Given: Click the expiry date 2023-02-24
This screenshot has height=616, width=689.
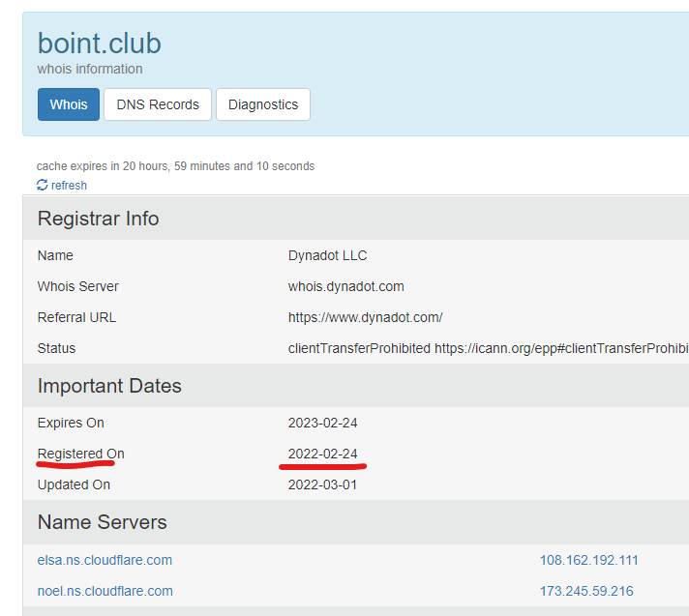Looking at the screenshot, I should [x=322, y=423].
